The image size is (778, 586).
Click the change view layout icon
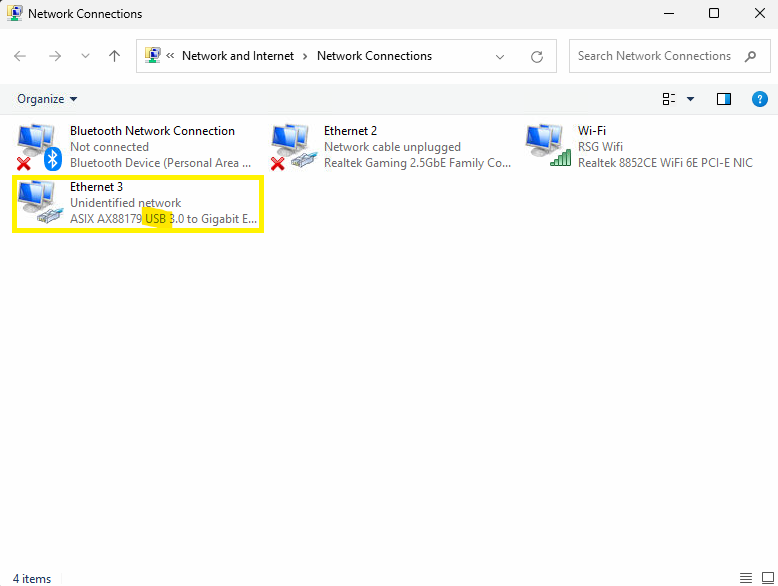pyautogui.click(x=669, y=99)
